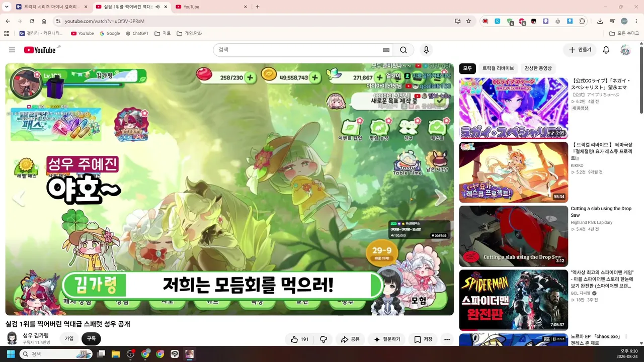
Task: Click the 질문하기 ask button
Action: 387,339
